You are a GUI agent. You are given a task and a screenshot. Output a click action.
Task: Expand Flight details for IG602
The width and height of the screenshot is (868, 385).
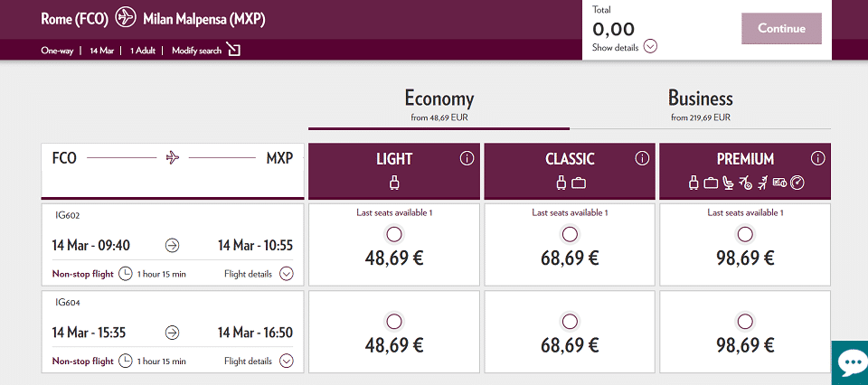[258, 274]
